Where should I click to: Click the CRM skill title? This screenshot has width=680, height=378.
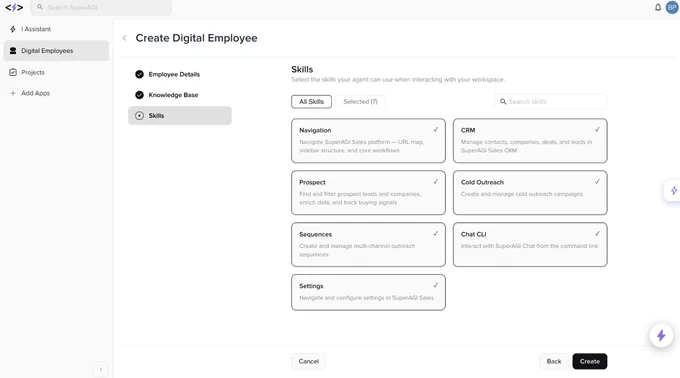(x=468, y=130)
